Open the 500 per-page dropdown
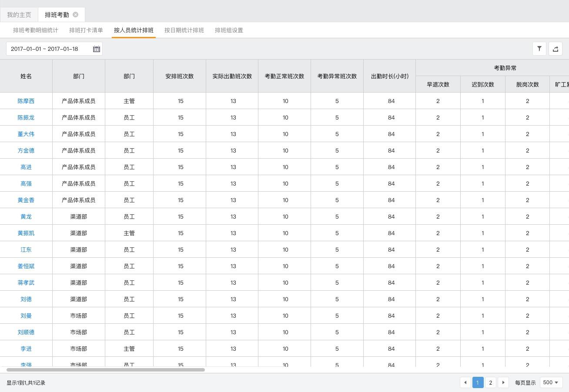 (551, 382)
